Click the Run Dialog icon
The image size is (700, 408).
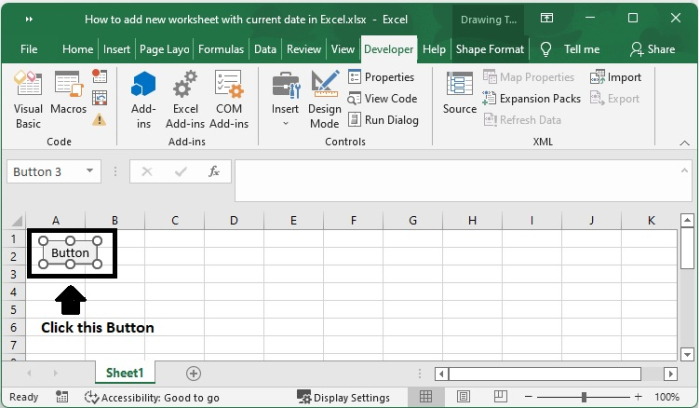pos(355,120)
